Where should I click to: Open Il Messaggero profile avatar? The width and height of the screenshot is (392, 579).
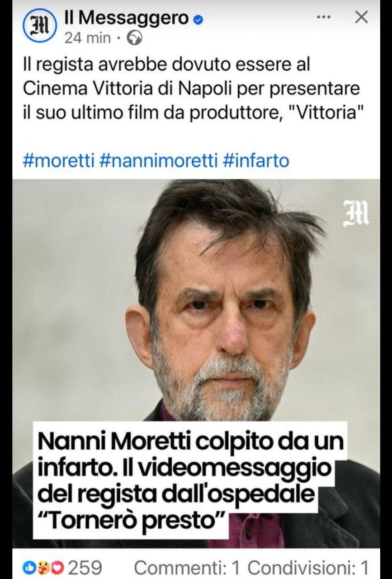pos(39,26)
